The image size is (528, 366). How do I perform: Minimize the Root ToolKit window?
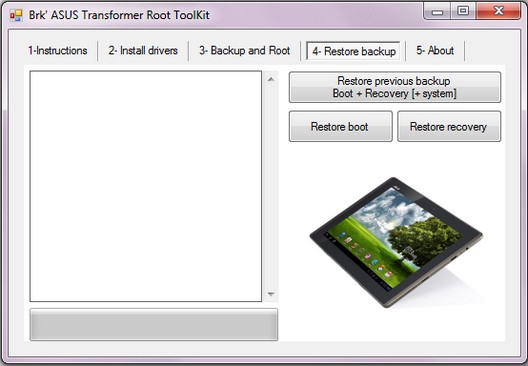437,11
